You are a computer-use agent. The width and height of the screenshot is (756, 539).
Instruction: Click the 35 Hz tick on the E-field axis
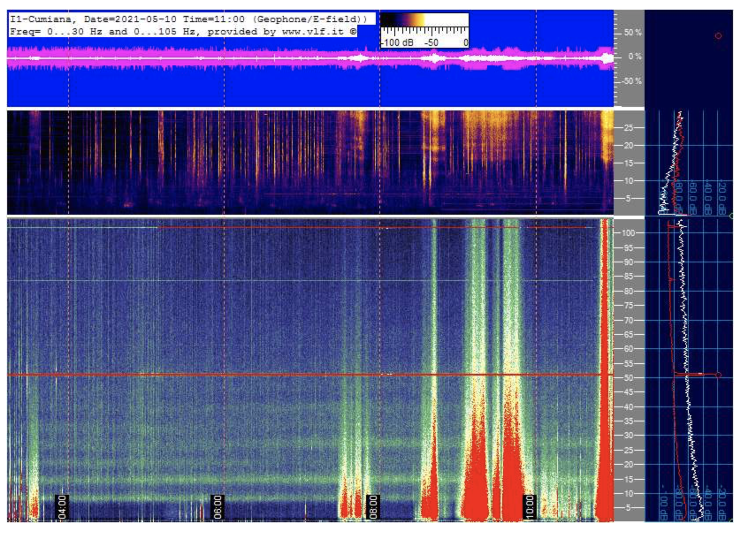click(628, 421)
